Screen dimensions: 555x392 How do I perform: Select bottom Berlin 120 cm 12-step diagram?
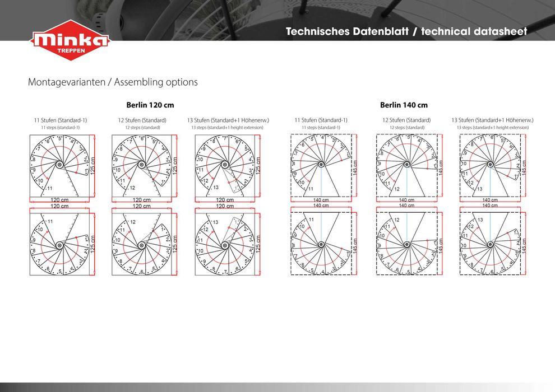coord(145,241)
